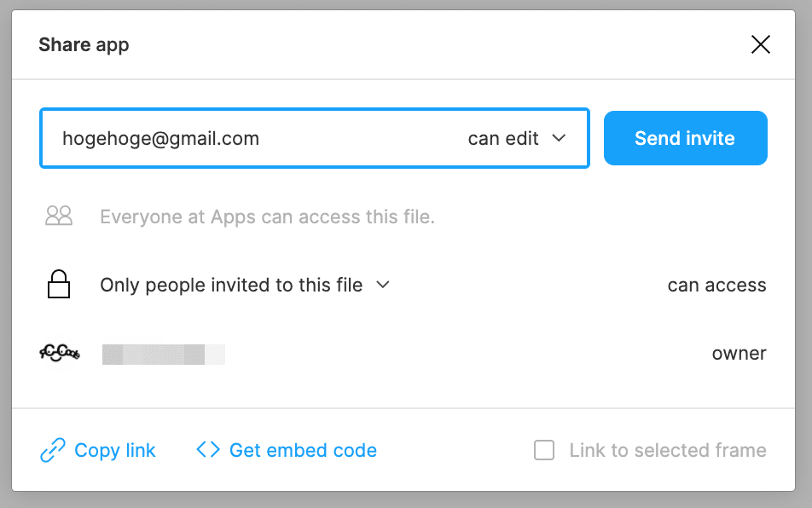812x508 pixels.
Task: Click the chain link icon
Action: [x=53, y=450]
